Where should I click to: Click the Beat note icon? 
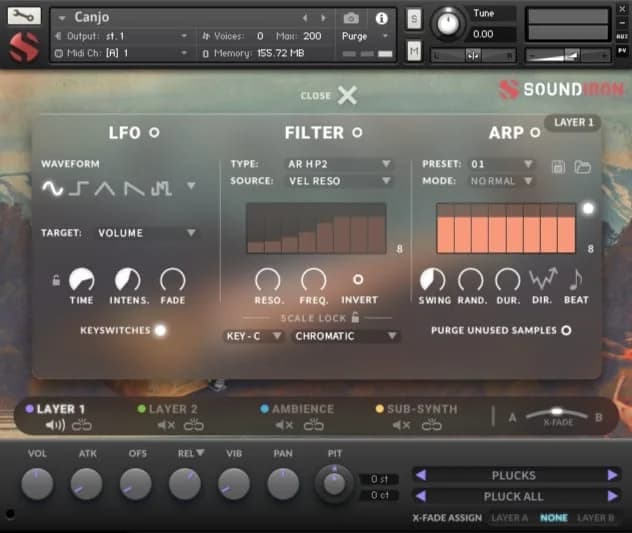(576, 280)
